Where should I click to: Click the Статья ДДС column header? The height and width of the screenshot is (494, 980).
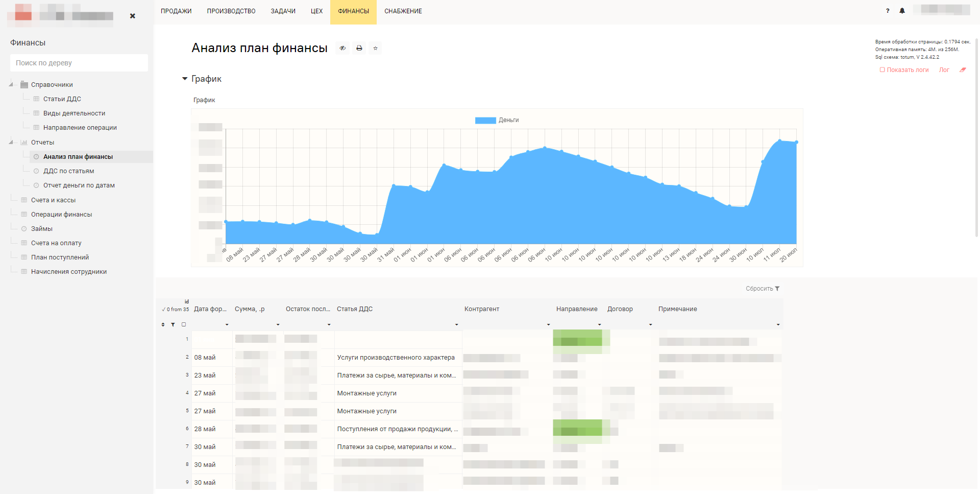tap(355, 309)
